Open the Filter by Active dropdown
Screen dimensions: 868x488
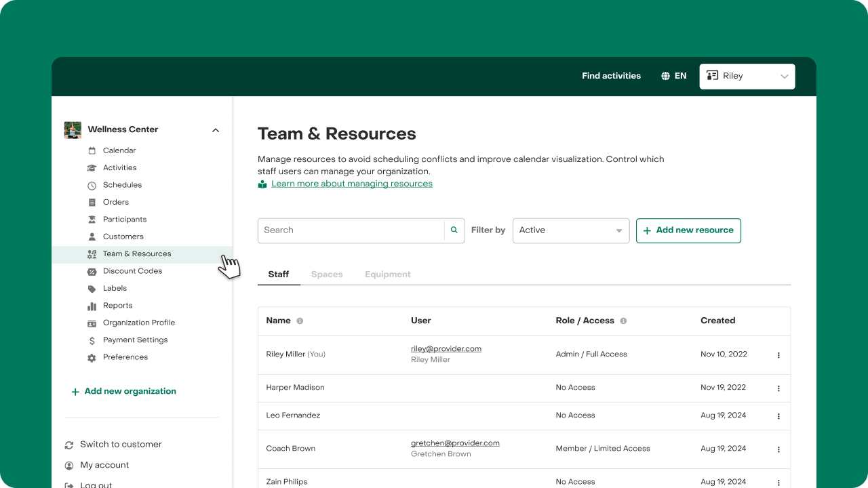coord(571,230)
